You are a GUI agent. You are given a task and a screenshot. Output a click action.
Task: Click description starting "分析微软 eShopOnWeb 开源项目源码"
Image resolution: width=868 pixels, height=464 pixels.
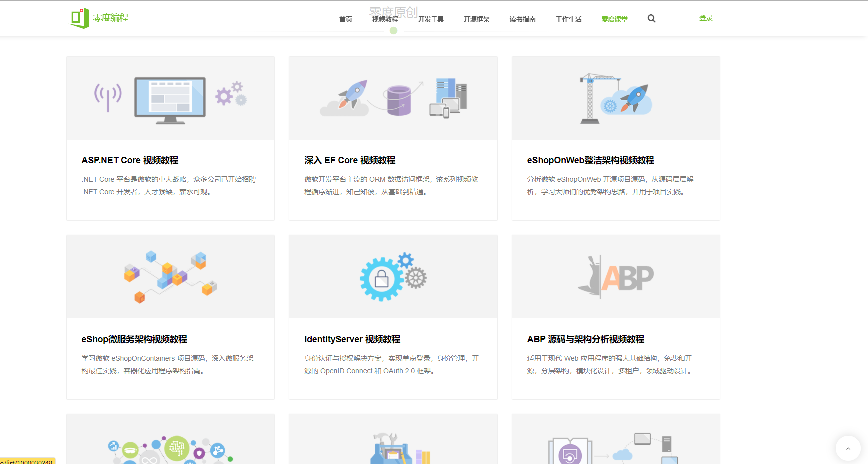click(x=611, y=186)
